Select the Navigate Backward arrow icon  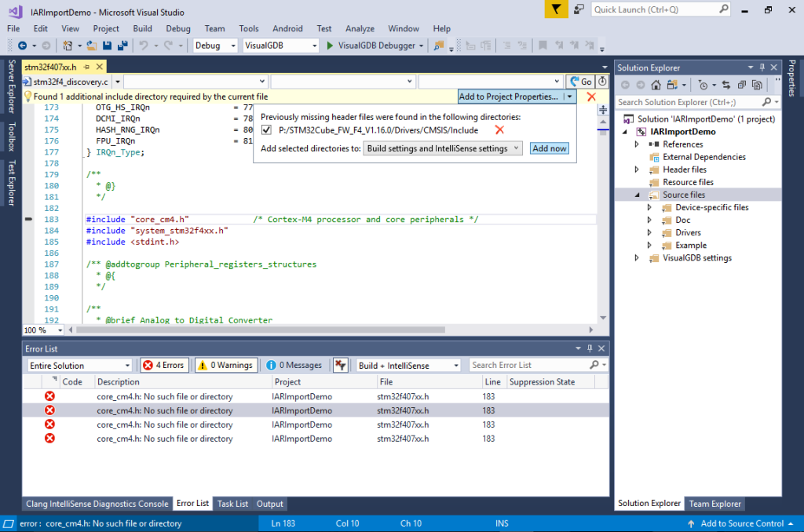pos(23,46)
